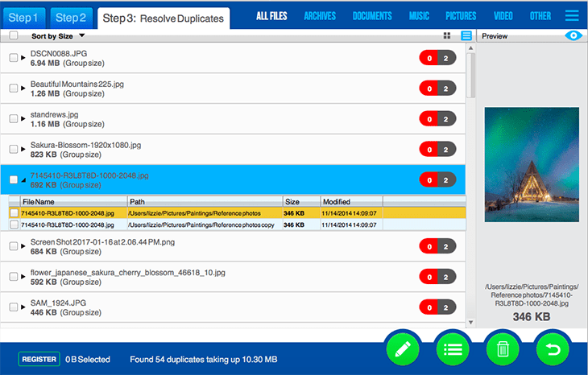Check the Screen Shot 2017-01-16 checkbox

[x=14, y=246]
